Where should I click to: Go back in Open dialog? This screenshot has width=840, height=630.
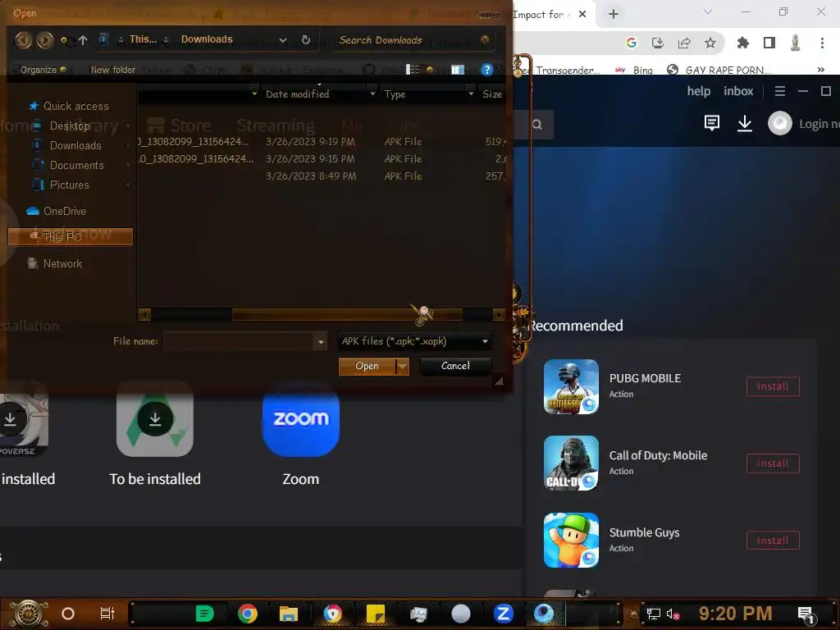23,39
